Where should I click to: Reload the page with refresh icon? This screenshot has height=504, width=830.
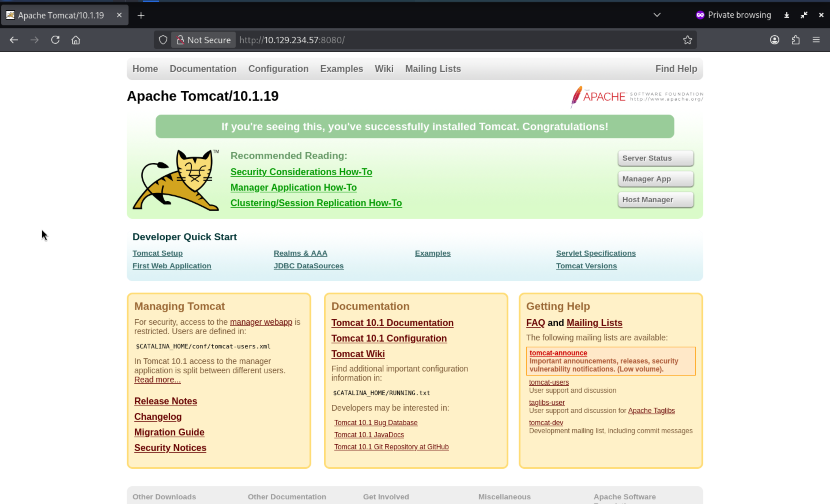pyautogui.click(x=55, y=40)
